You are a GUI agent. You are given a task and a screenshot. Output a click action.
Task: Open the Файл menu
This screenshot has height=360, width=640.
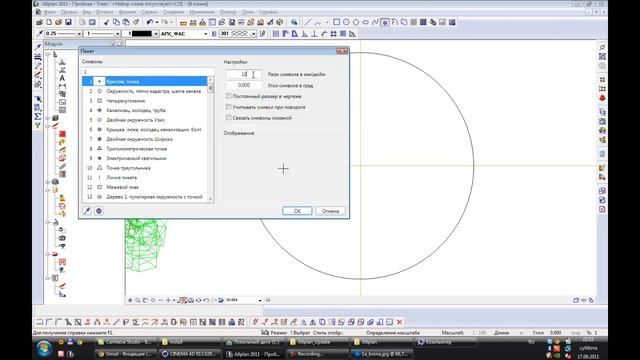pyautogui.click(x=50, y=12)
